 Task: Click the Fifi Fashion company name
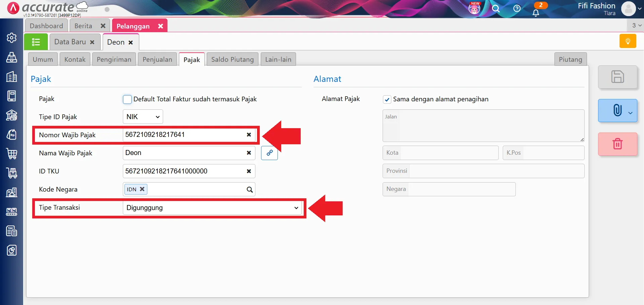[x=596, y=6]
